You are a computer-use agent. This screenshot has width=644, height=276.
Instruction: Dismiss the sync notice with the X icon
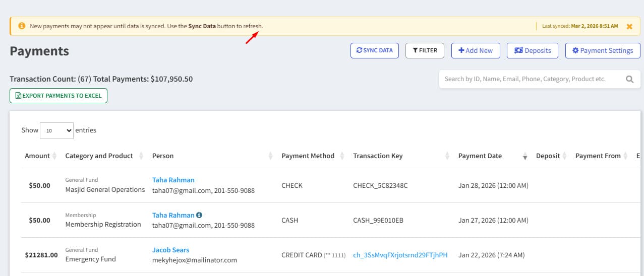point(629,26)
